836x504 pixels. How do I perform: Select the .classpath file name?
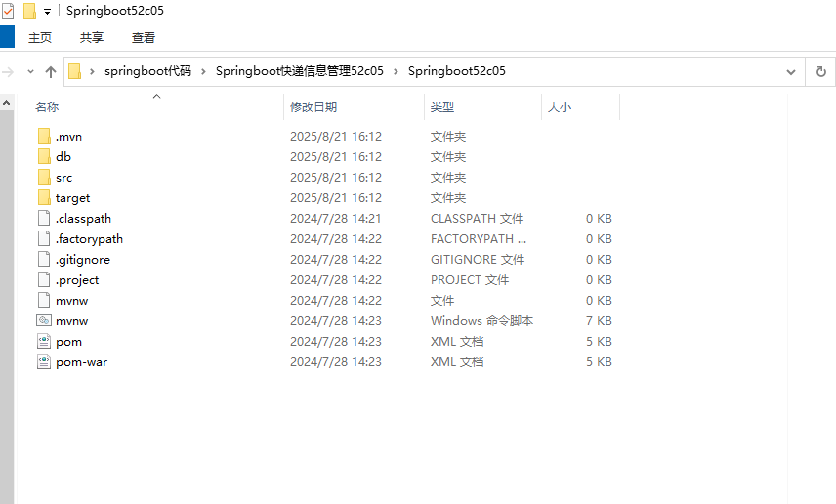pos(84,219)
